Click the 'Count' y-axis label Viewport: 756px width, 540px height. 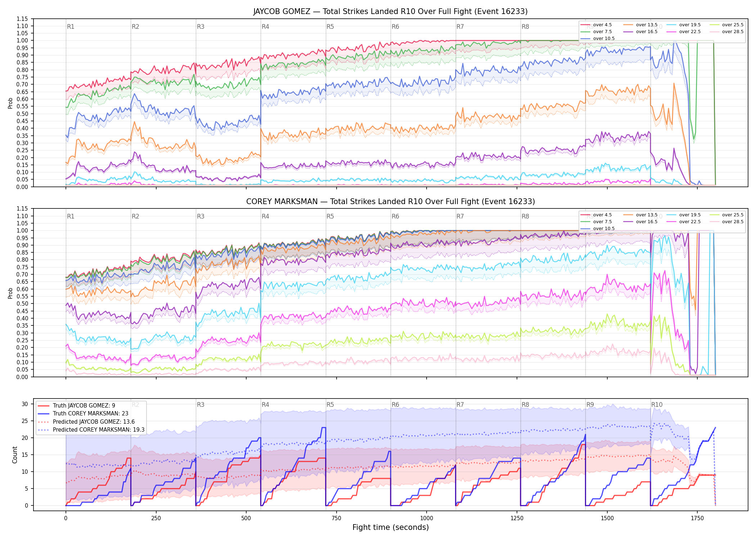15,455
